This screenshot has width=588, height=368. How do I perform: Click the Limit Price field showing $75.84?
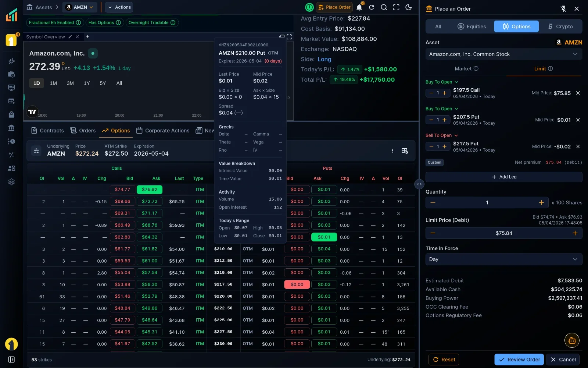point(504,233)
